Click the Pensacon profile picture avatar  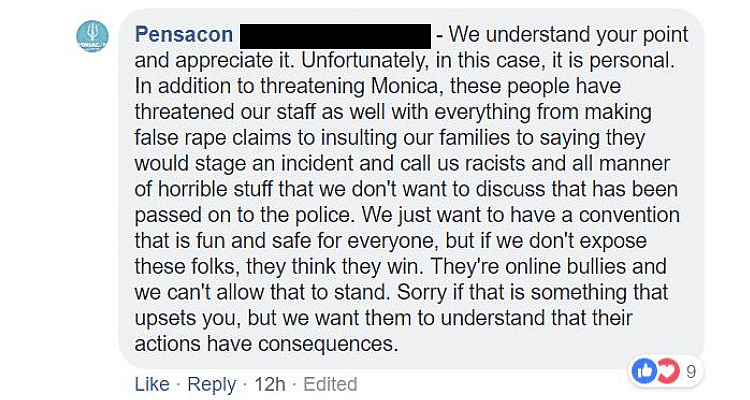pyautogui.click(x=92, y=37)
